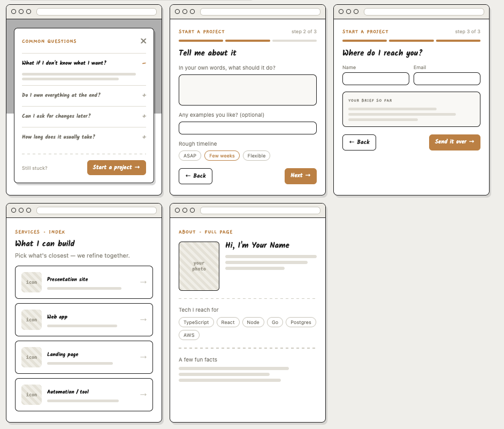Click the 'What I can build' heading
504x429 pixels.
click(45, 243)
